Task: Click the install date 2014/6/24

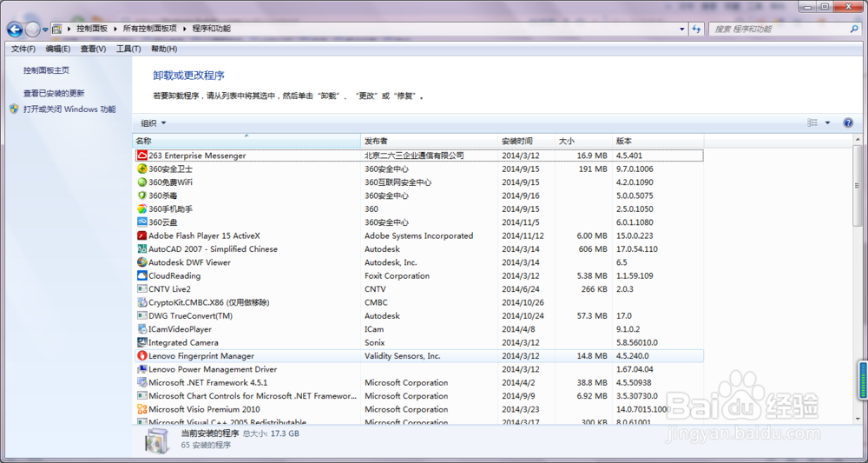Action: pos(521,289)
